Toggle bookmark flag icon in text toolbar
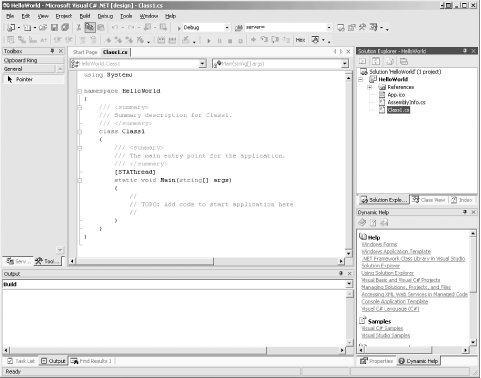The width and height of the screenshot is (481, 378). [x=107, y=40]
